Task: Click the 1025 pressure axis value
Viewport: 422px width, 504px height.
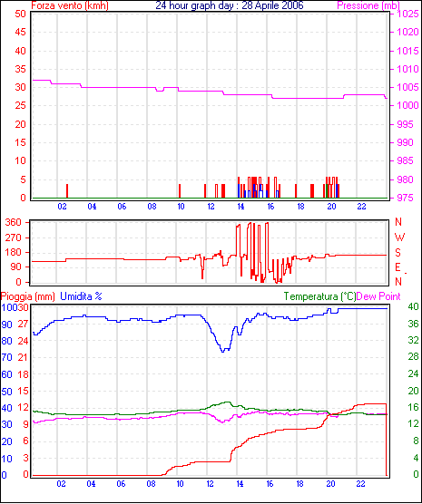Action: pos(407,14)
